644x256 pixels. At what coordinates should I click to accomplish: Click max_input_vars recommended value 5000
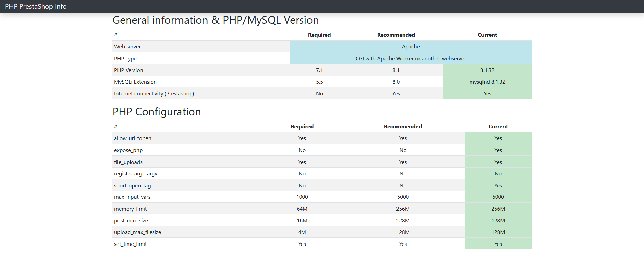point(403,197)
